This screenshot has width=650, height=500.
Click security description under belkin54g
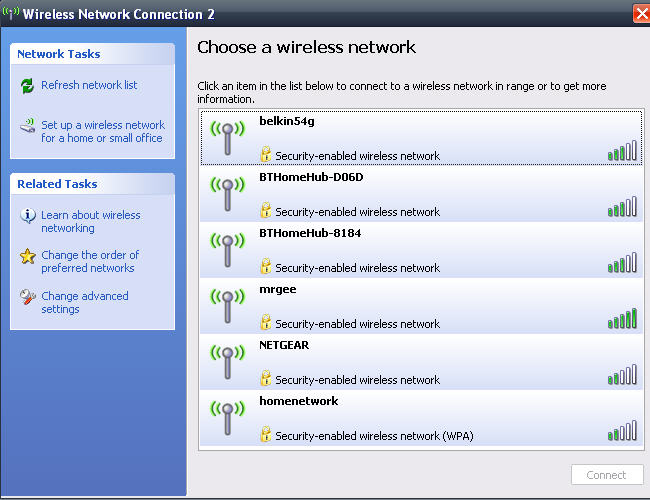coord(357,156)
